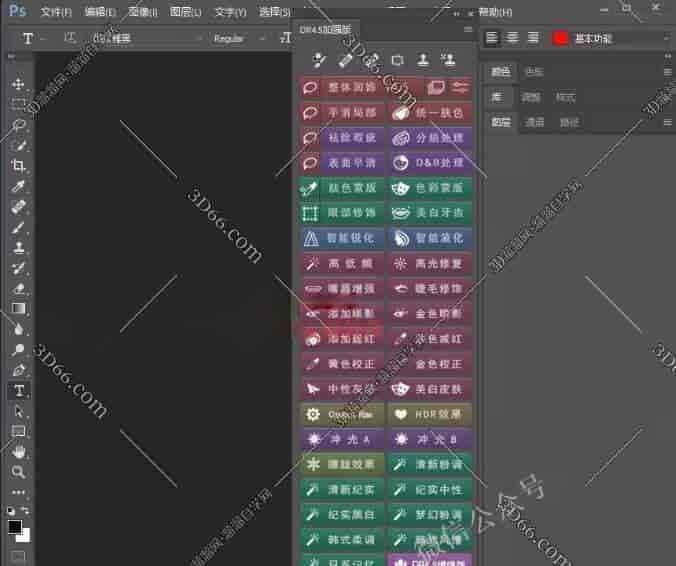
Task: Select the Zoom magnifier tool
Action: (x=18, y=472)
